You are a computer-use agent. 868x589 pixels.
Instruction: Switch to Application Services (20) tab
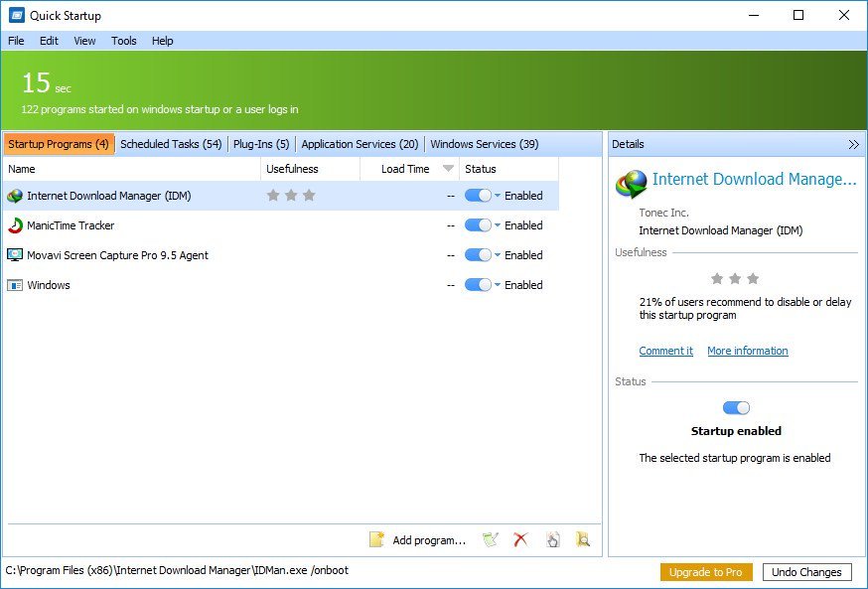tap(360, 144)
